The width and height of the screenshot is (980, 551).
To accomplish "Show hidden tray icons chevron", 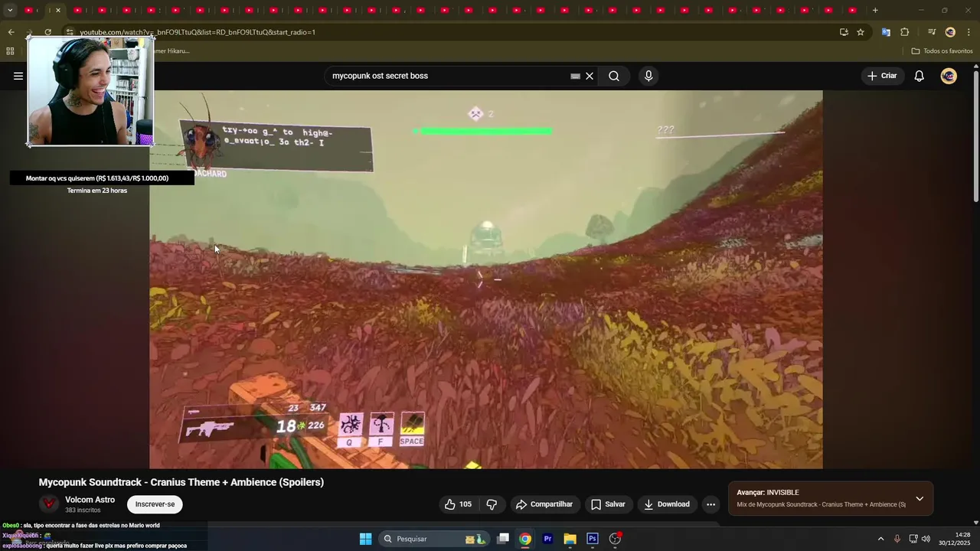I will tap(880, 539).
